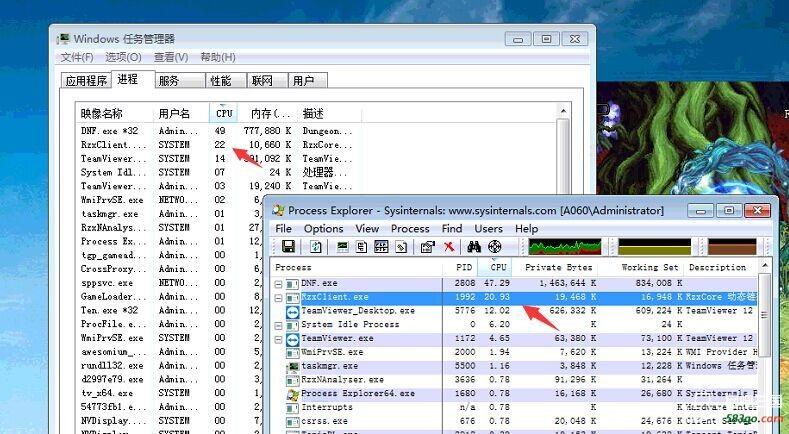Open the Find menu in Process Explorer

pyautogui.click(x=452, y=229)
